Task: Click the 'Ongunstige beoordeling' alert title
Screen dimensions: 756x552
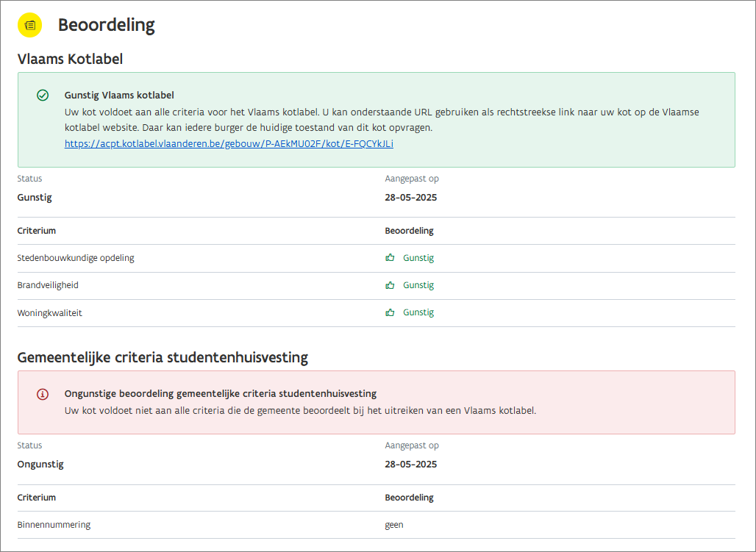Action: pyautogui.click(x=221, y=394)
